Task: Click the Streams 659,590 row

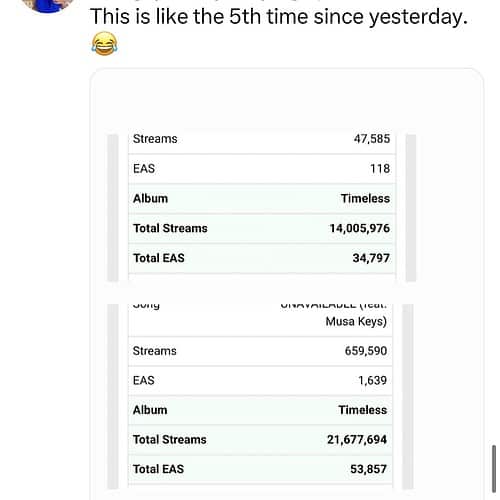Action: coord(260,351)
